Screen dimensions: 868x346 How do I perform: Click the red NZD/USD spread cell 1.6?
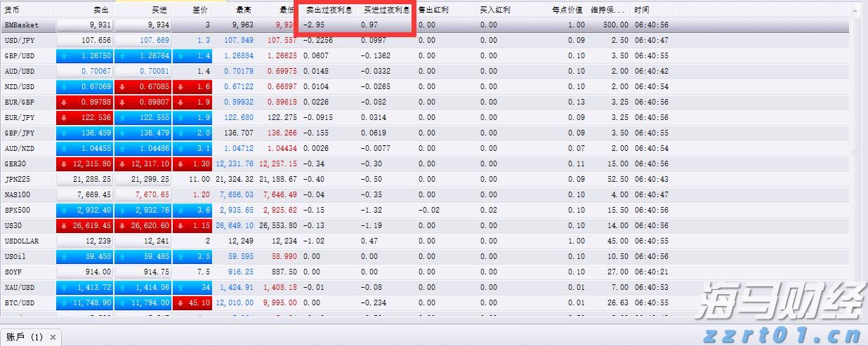tap(192, 86)
